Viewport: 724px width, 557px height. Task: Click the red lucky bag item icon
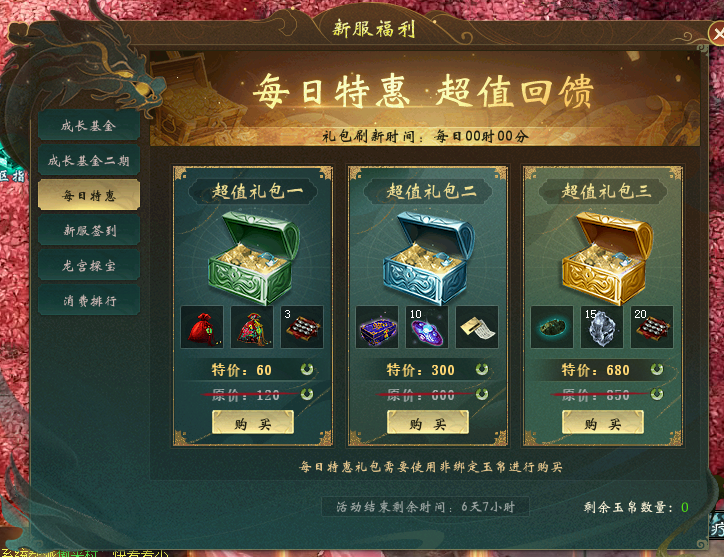tap(202, 327)
